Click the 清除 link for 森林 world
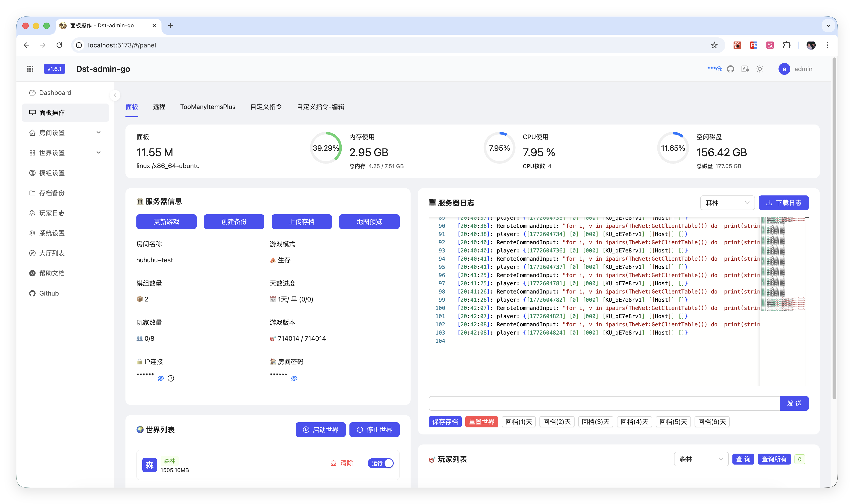This screenshot has height=504, width=854. tap(342, 463)
